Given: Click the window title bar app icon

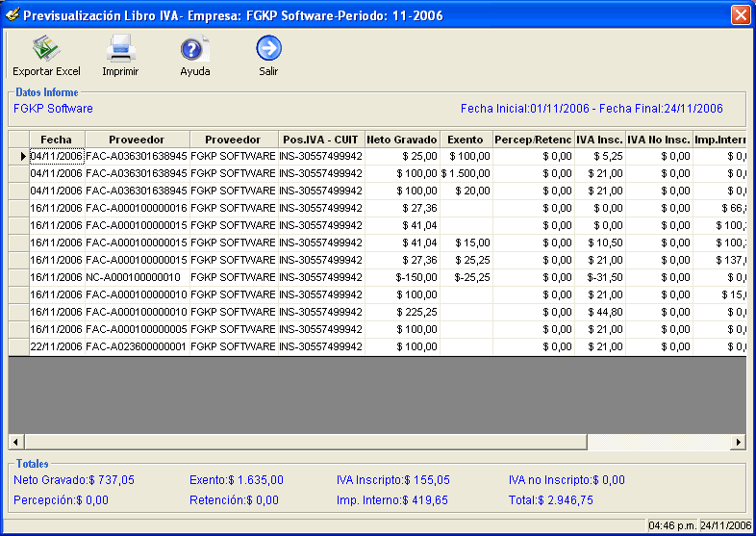Looking at the screenshot, I should point(13,15).
